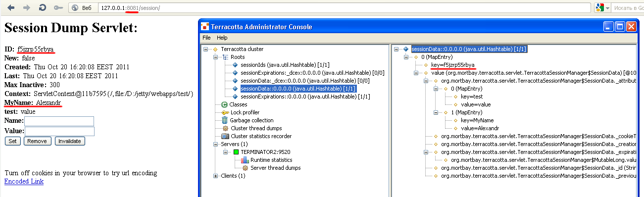Select the Garbage collection tree item
This screenshot has width=644, height=197.
point(252,120)
